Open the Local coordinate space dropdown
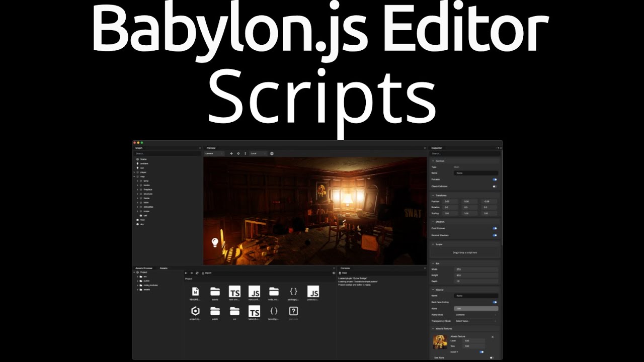 [x=258, y=153]
